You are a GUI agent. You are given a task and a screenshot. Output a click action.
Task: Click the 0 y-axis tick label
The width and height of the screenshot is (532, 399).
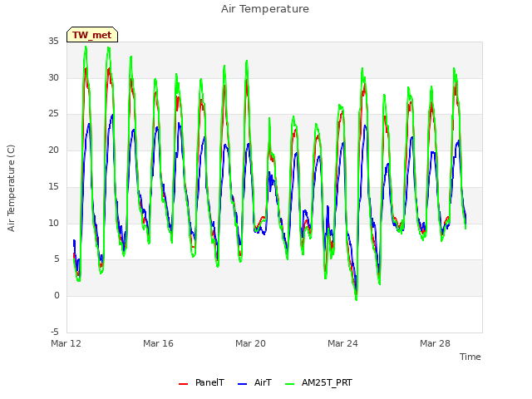pos(57,296)
